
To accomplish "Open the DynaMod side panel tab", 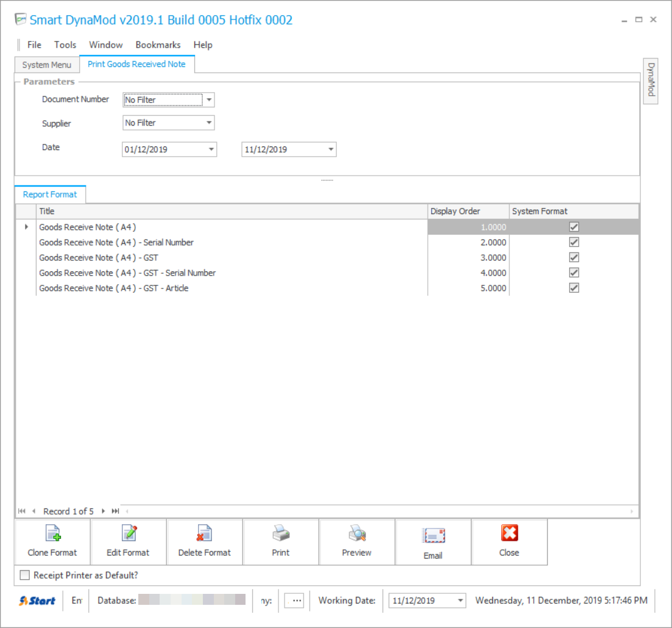I will (x=651, y=80).
